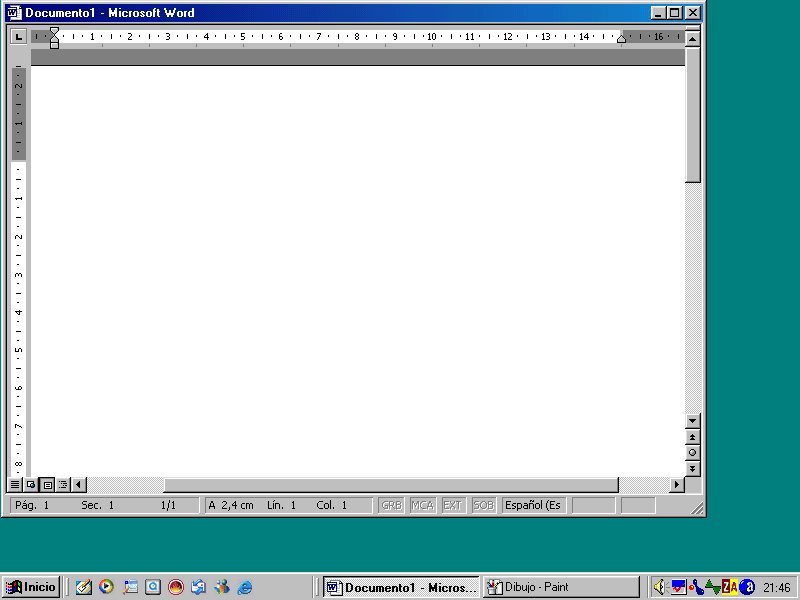800x600 pixels.
Task: Open the Inicio start menu
Action: 31,587
